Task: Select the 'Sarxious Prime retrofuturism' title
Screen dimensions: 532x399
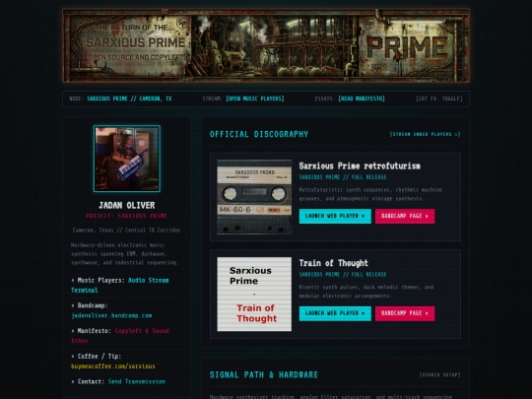Action: pos(360,166)
